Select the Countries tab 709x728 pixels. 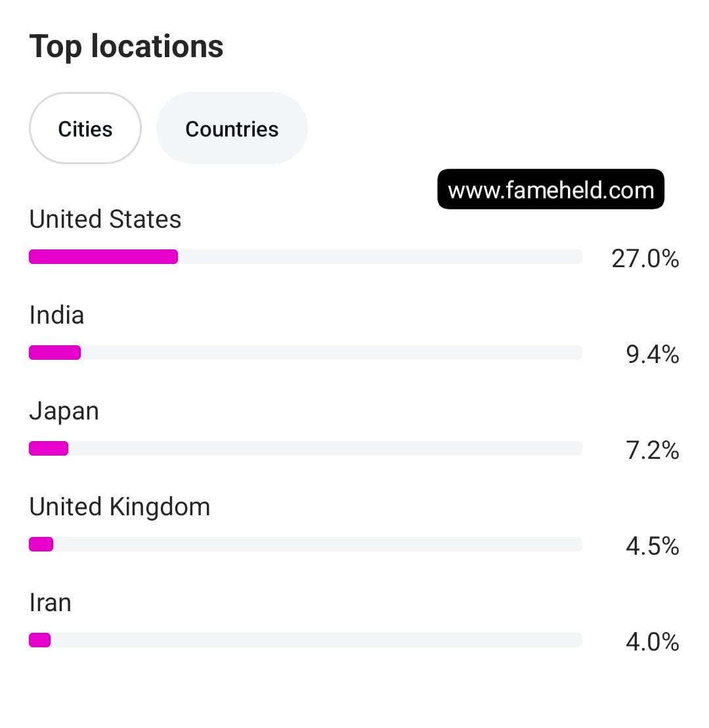tap(232, 129)
